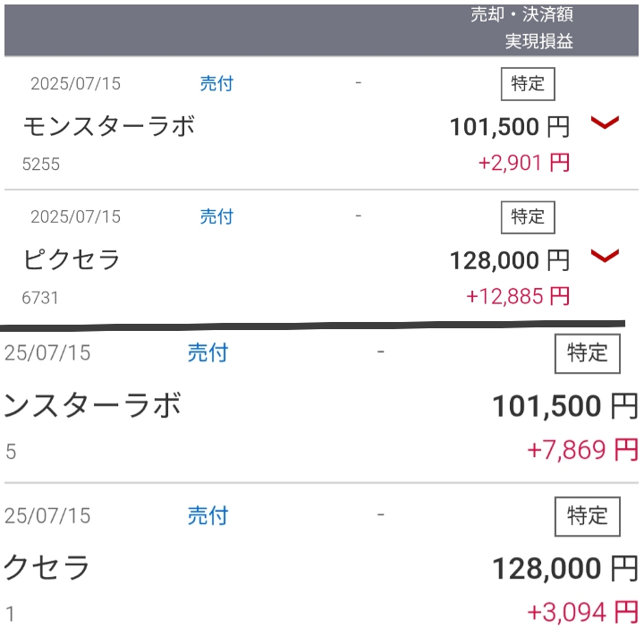Open the full ピクセラ stock name

(x=72, y=259)
